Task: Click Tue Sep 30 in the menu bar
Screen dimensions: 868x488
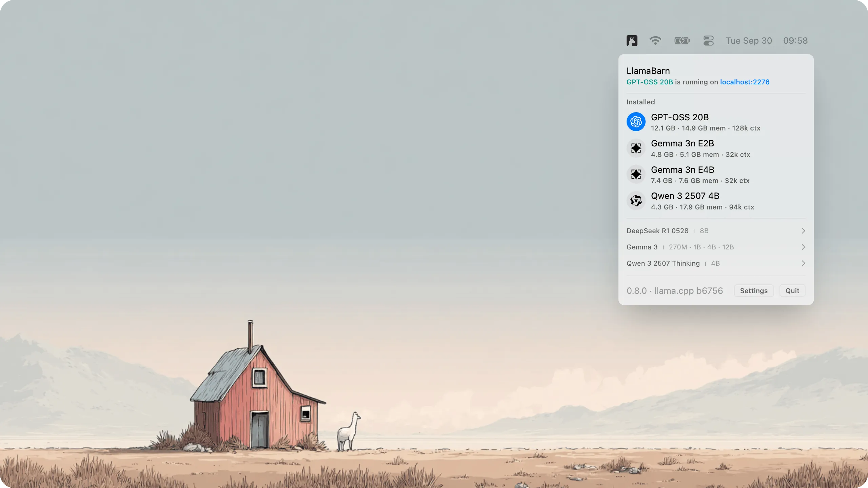Action: (748, 40)
